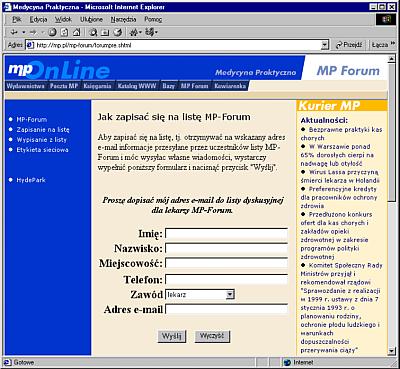The width and height of the screenshot is (400, 369).
Task: Click the Mail toolbar icon
Action: tap(135, 32)
